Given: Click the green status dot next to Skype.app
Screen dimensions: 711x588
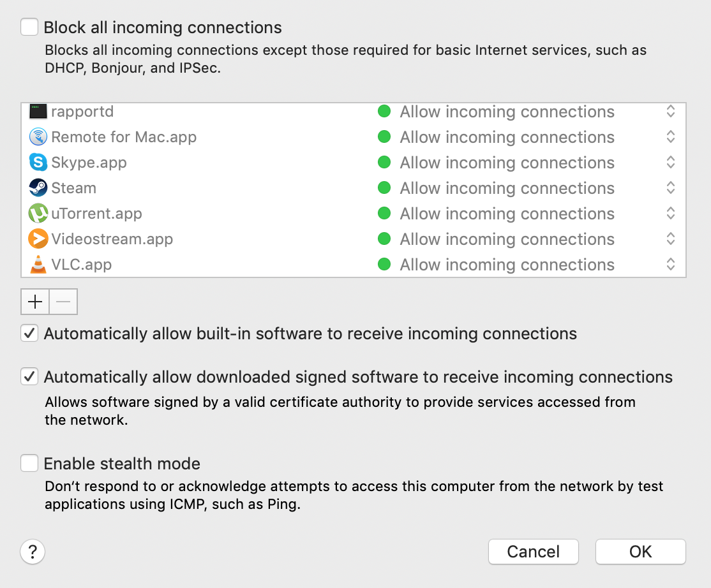Looking at the screenshot, I should point(384,162).
